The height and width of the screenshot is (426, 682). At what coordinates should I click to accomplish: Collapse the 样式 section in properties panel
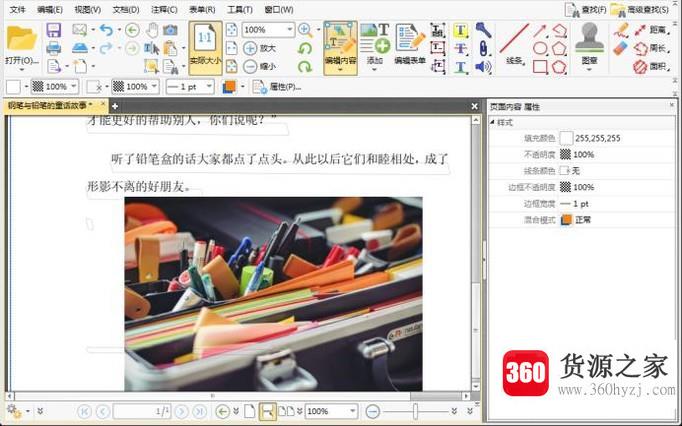pyautogui.click(x=492, y=122)
